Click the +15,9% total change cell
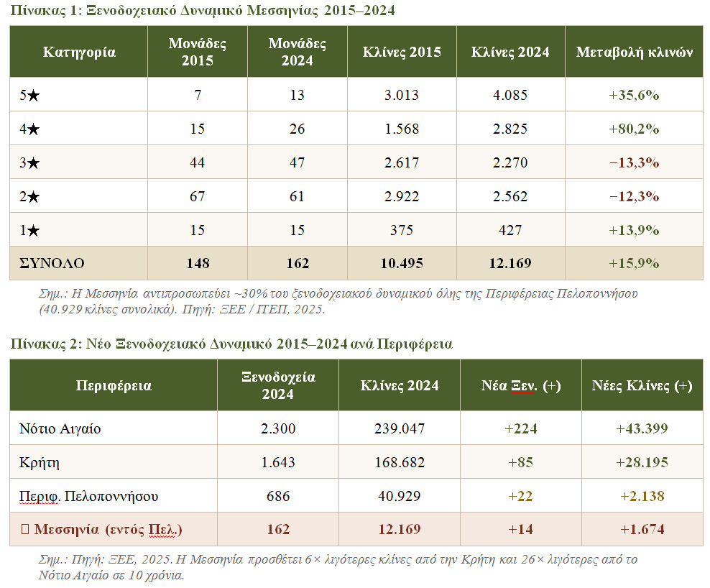 point(634,263)
